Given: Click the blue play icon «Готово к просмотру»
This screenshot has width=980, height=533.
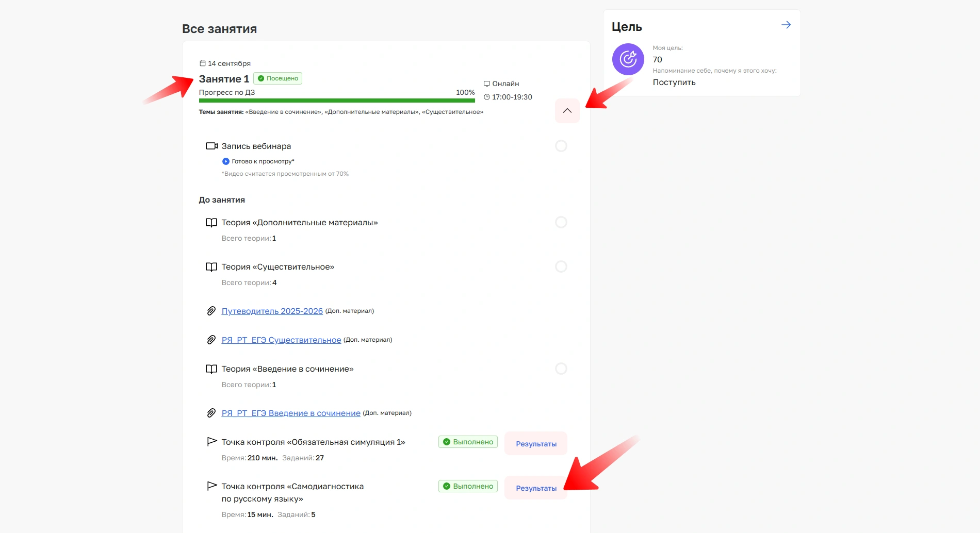Looking at the screenshot, I should [225, 161].
